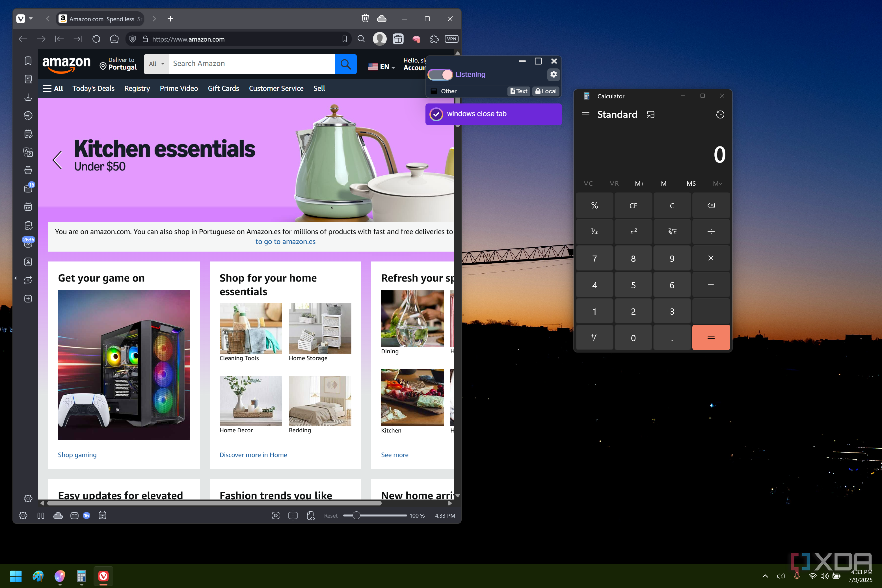Expand Calculator memory M dropdown
This screenshot has height=588, width=882.
click(717, 183)
